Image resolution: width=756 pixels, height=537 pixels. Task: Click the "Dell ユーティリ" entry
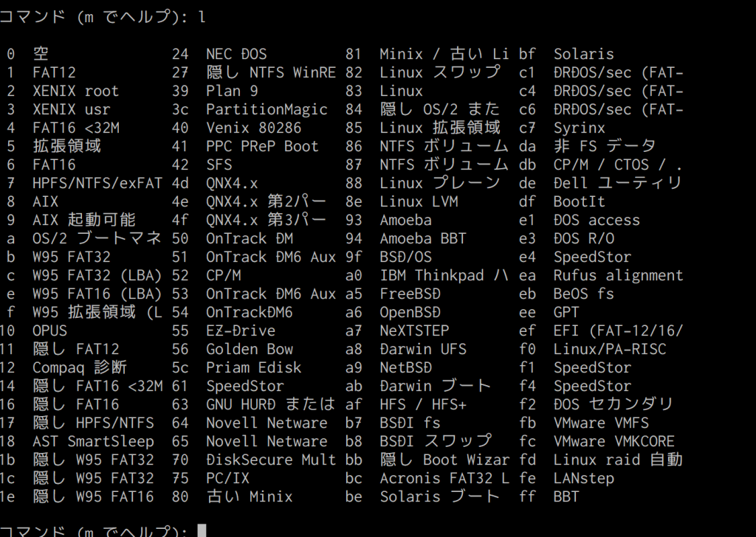point(618,183)
